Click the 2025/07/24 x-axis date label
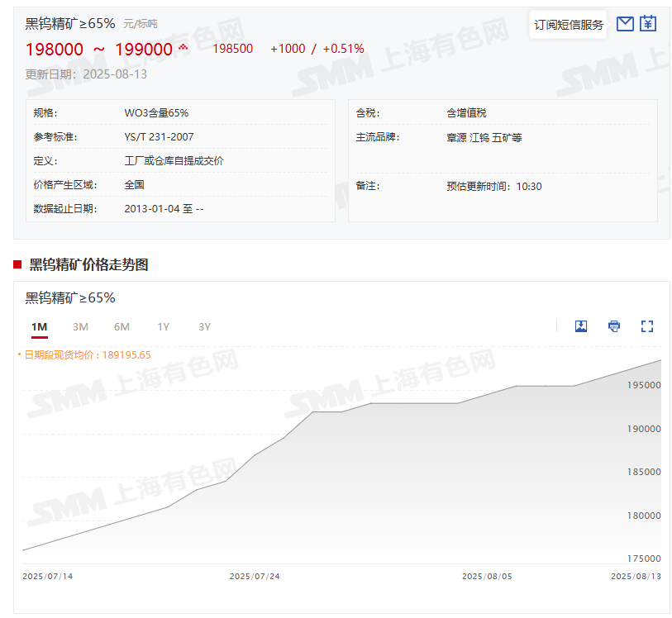The height and width of the screenshot is (618, 672). [x=255, y=576]
